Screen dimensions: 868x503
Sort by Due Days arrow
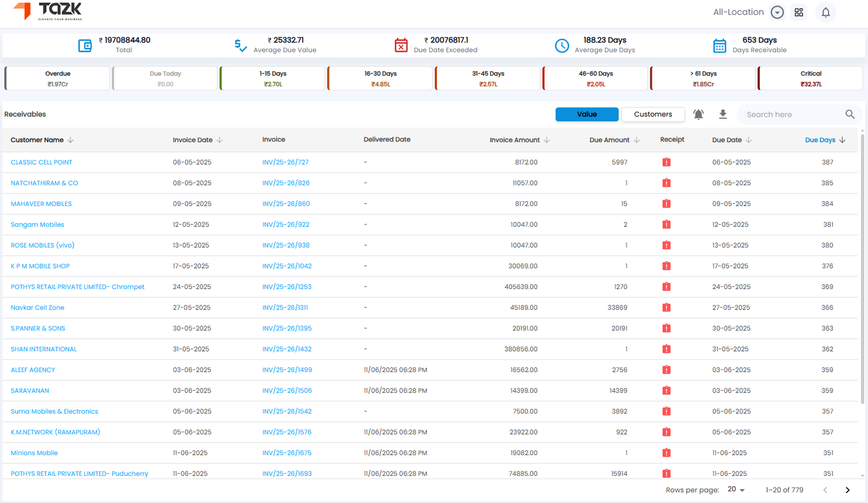[842, 140]
